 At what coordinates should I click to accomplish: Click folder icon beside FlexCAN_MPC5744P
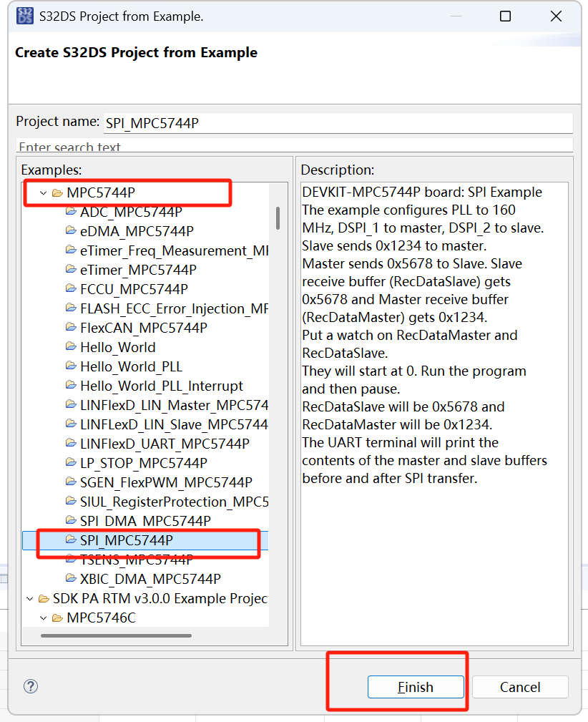click(71, 328)
